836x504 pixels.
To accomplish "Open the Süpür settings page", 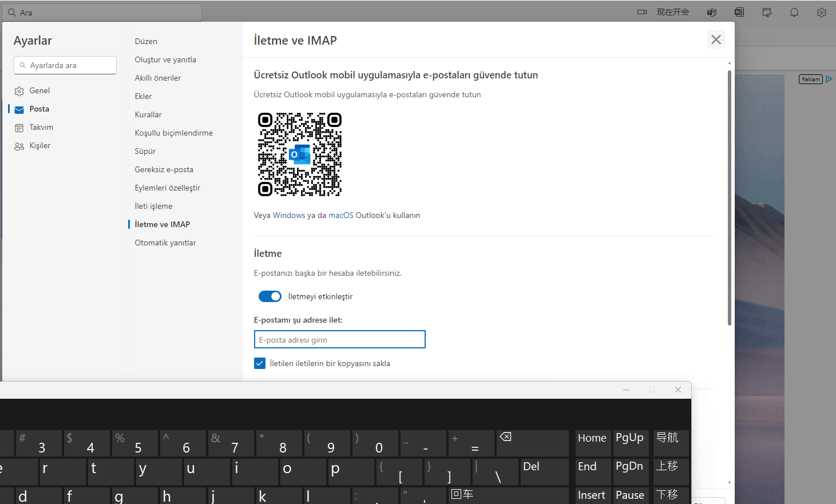I will (145, 151).
